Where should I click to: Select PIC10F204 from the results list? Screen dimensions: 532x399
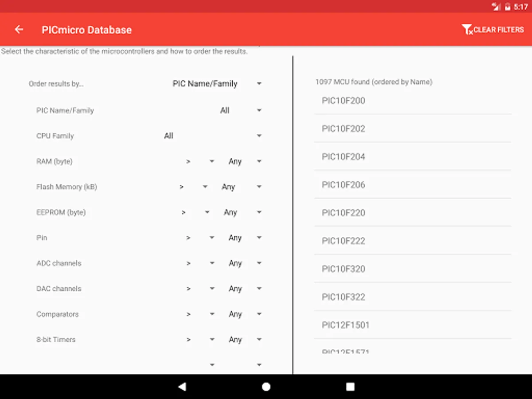point(413,156)
